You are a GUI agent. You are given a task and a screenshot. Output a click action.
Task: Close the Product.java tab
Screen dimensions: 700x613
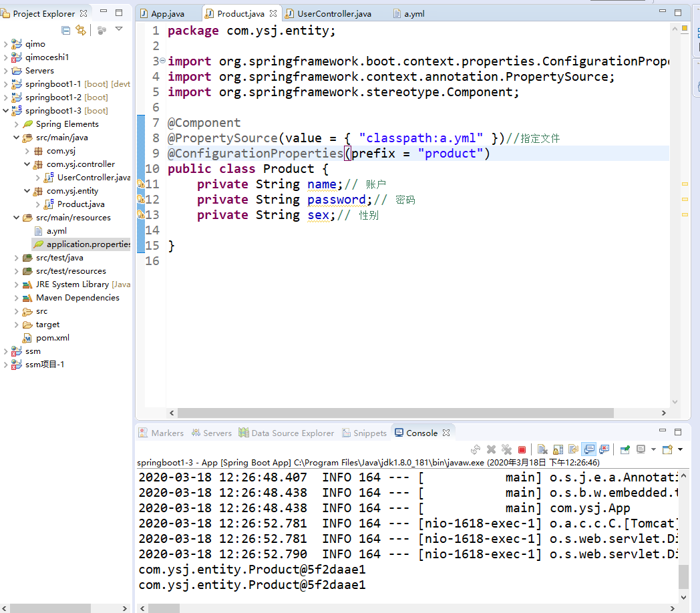pyautogui.click(x=273, y=13)
